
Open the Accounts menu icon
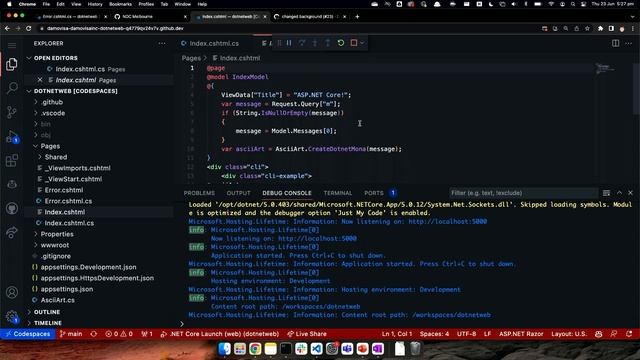tap(12, 292)
